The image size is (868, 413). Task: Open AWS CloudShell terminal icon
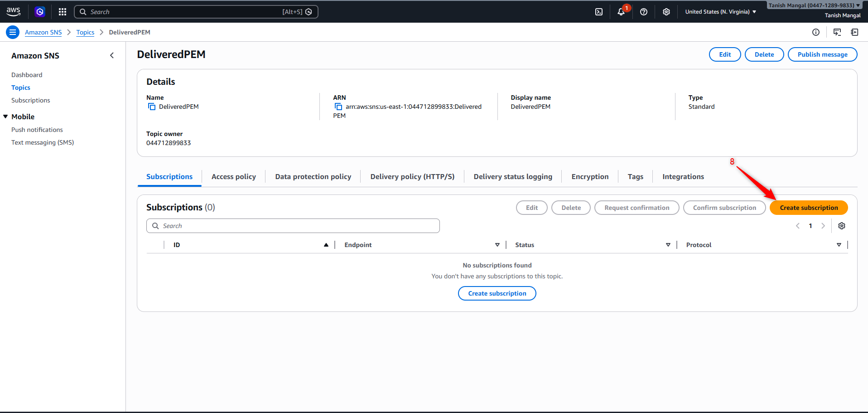(x=599, y=12)
